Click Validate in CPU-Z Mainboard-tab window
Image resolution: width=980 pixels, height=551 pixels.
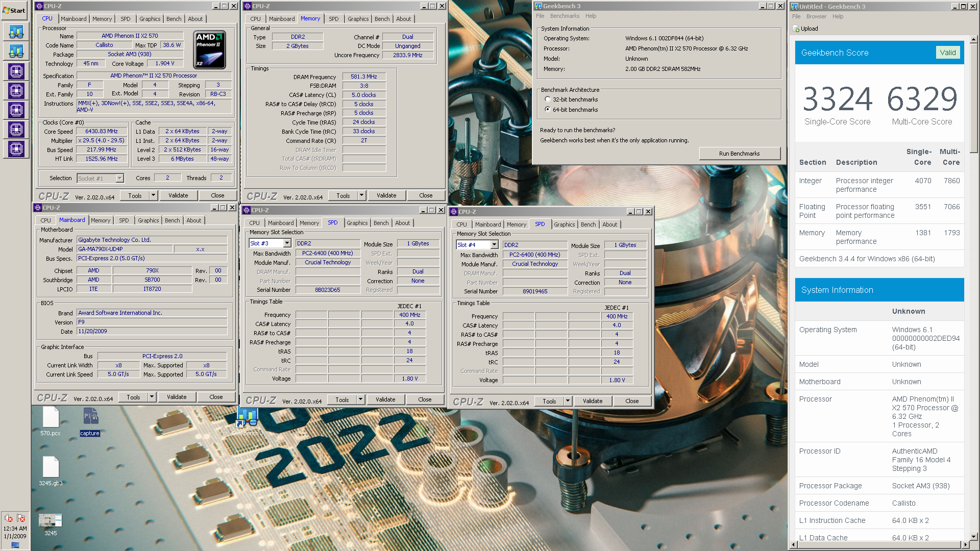(x=177, y=397)
